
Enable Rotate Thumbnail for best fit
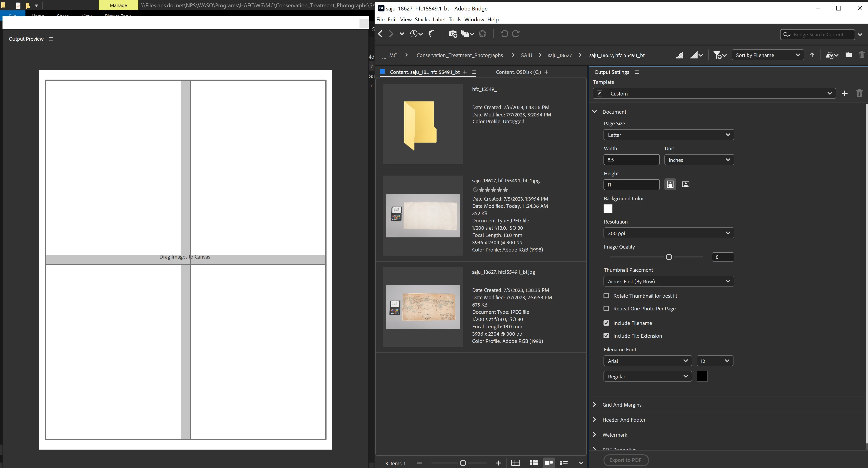(606, 296)
